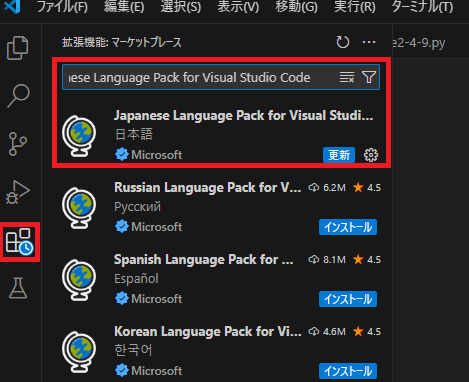Image resolution: width=469 pixels, height=382 pixels.
Task: Click the 4.6M download count
Action: (x=327, y=332)
